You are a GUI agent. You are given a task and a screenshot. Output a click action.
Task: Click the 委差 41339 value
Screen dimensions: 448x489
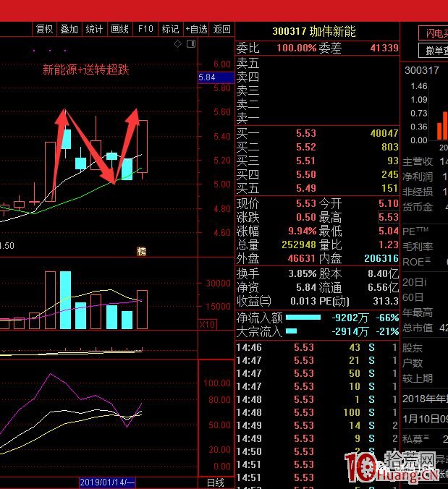(x=384, y=48)
